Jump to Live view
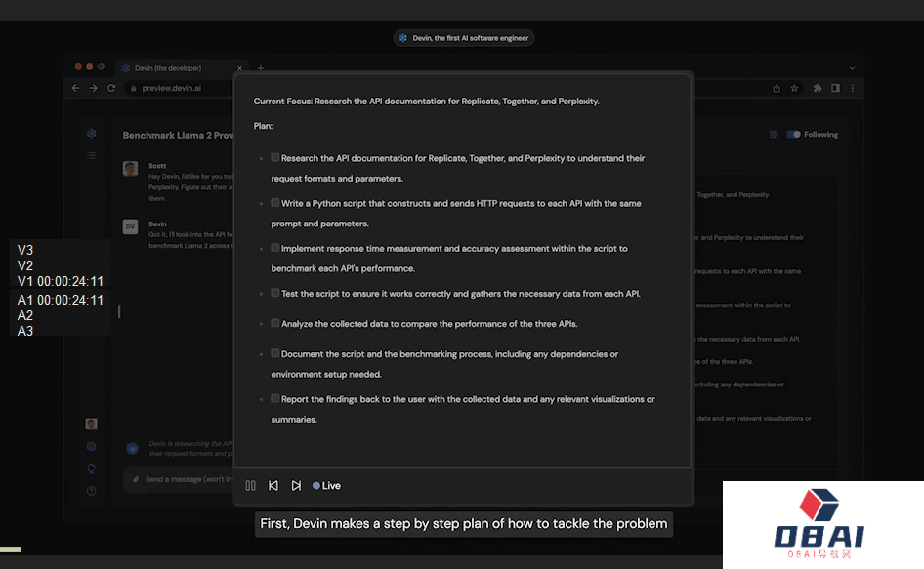 (x=327, y=486)
